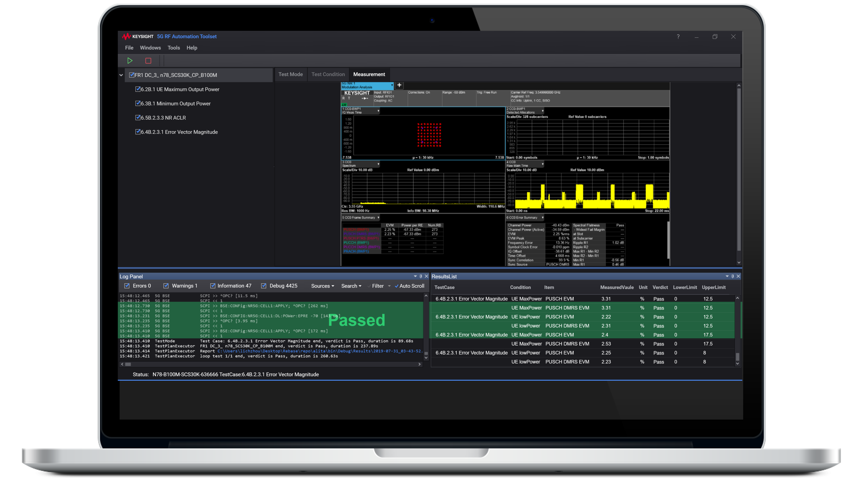Viewport: 868px width, 487px height.
Task: Close the ResultsList panel
Action: click(x=738, y=276)
